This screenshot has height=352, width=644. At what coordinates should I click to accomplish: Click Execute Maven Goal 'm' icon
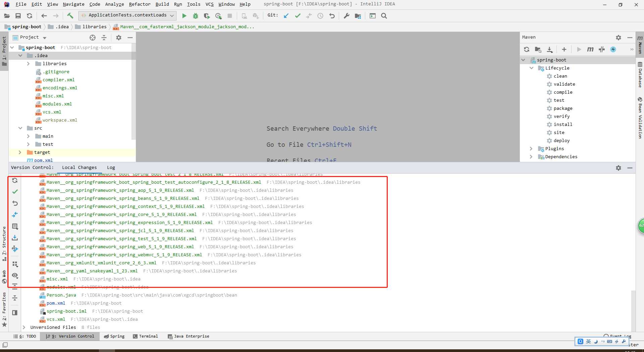[590, 49]
